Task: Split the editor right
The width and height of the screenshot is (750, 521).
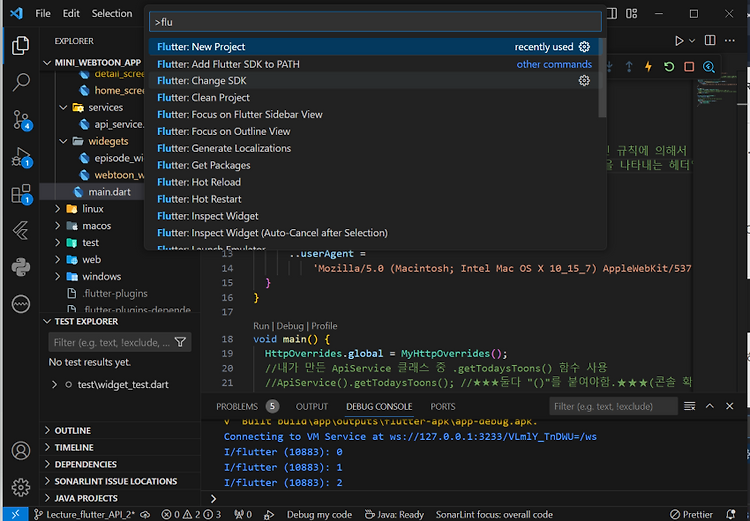Action: 710,40
